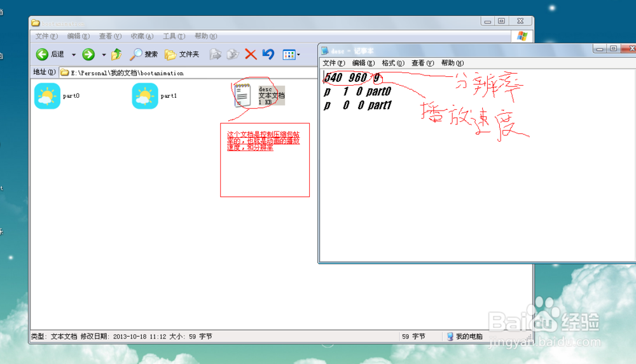Click the Move To toolbar icon
The width and height of the screenshot is (636, 364).
[216, 55]
